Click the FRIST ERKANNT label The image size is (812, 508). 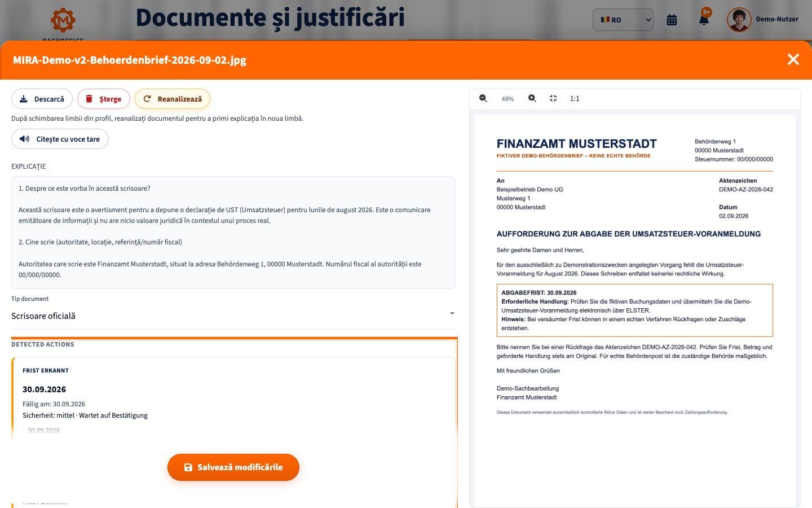point(46,371)
